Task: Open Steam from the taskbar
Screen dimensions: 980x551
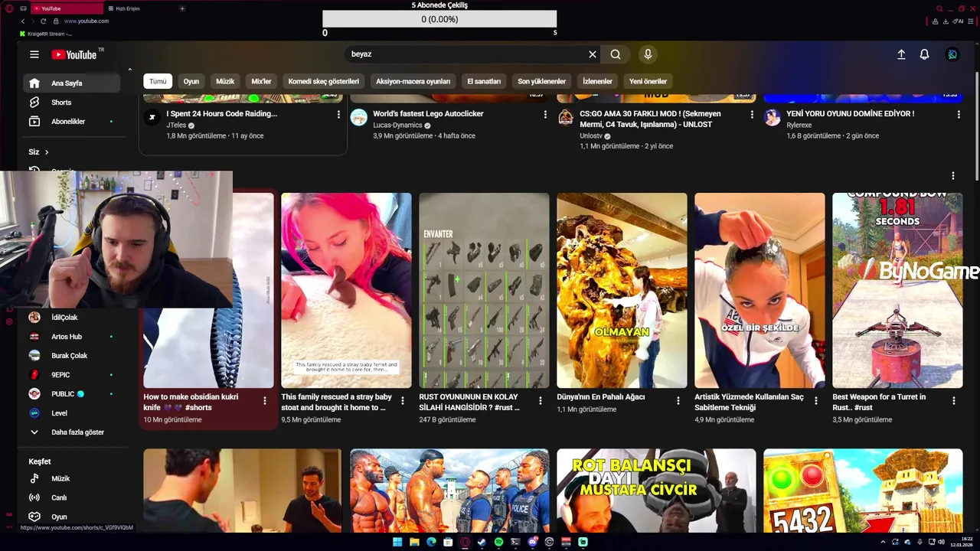Action: click(482, 542)
